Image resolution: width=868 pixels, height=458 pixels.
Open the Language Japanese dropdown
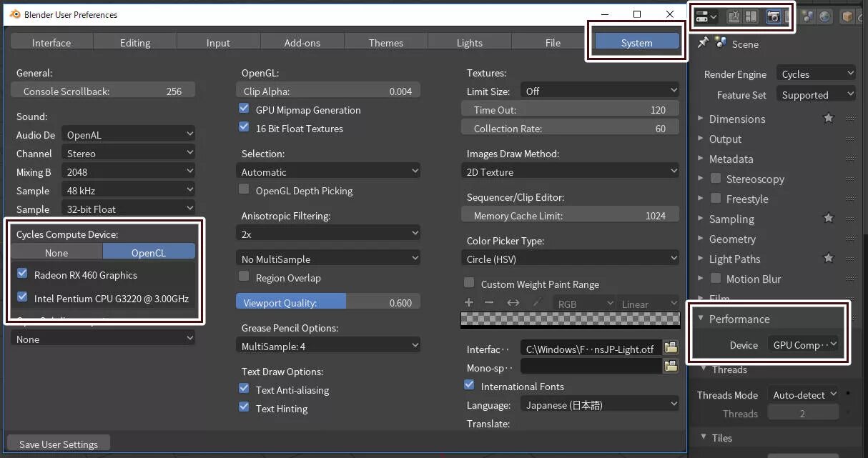[599, 404]
